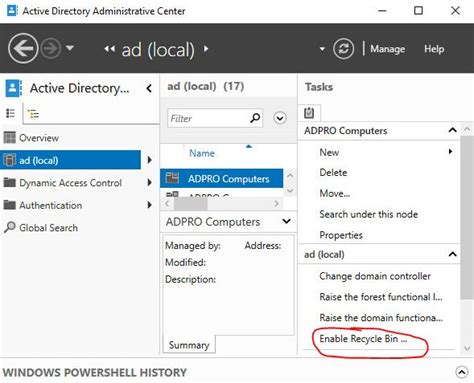Switch navigation pane to tree view
This screenshot has height=383, width=474.
click(x=33, y=114)
